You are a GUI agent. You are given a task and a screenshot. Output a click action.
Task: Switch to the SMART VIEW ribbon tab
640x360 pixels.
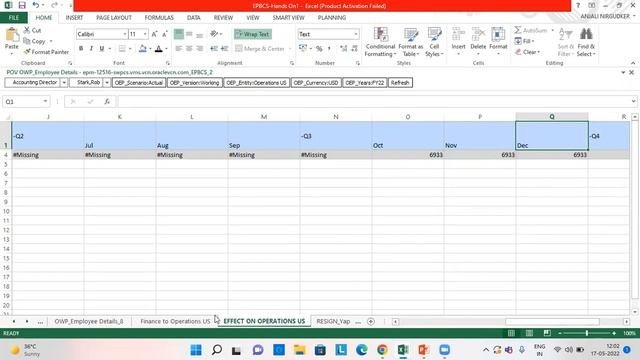(289, 18)
